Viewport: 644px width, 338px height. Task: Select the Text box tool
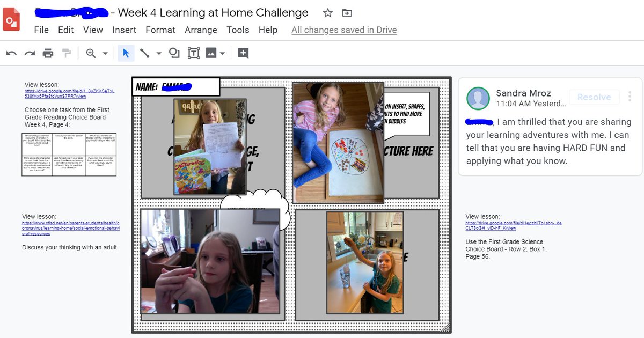[193, 53]
